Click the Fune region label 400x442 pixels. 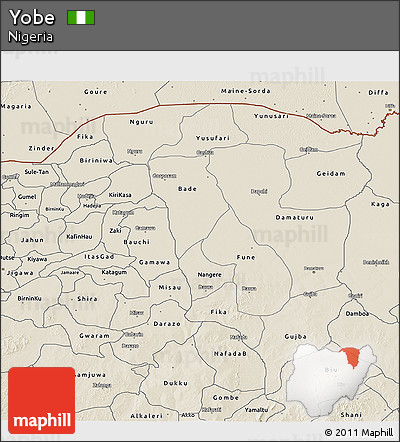click(x=246, y=257)
